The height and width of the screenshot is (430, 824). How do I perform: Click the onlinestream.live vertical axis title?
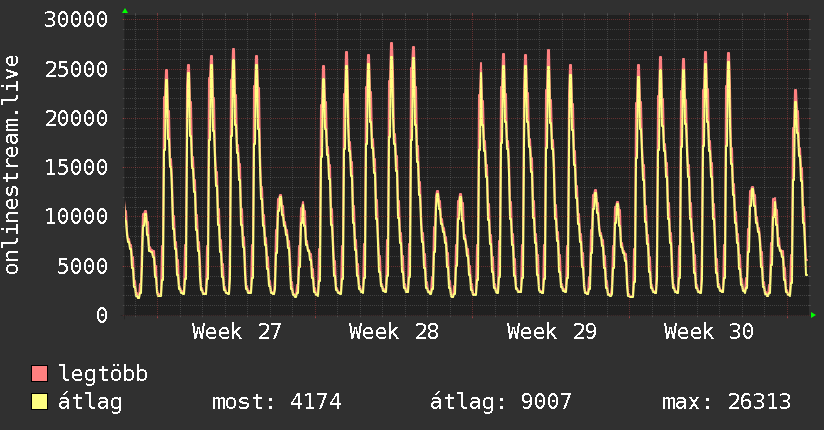tap(12, 165)
